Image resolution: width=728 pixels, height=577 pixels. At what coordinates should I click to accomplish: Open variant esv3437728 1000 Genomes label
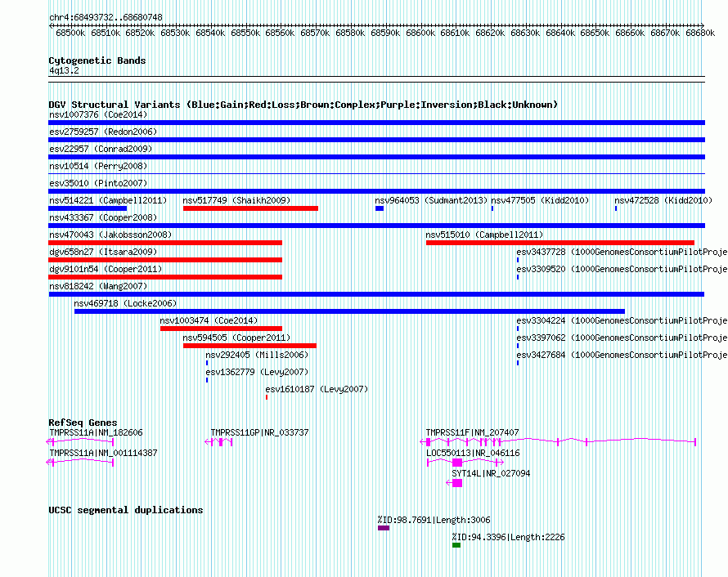622,252
